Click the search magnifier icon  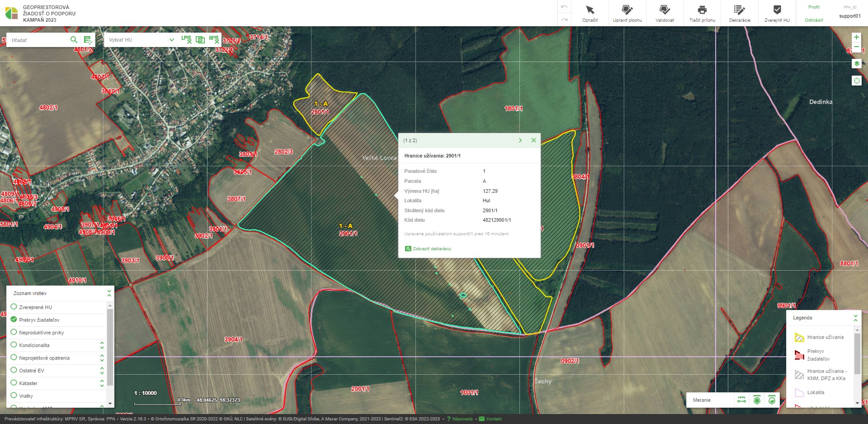point(74,40)
